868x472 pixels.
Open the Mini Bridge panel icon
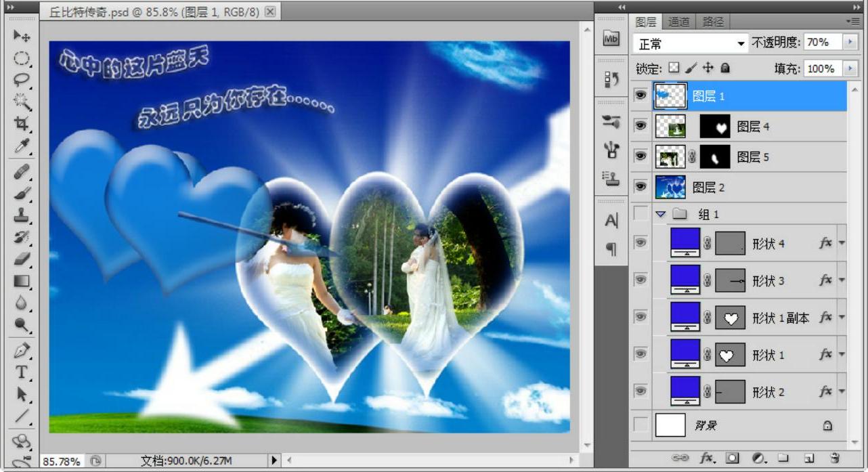click(611, 39)
